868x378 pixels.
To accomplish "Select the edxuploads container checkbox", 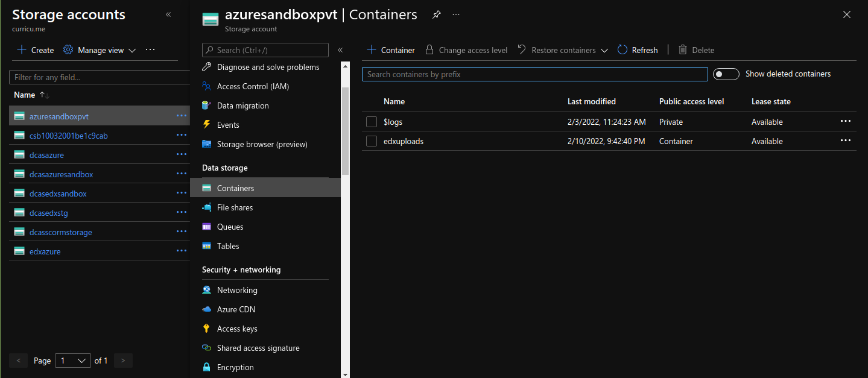I will click(372, 141).
